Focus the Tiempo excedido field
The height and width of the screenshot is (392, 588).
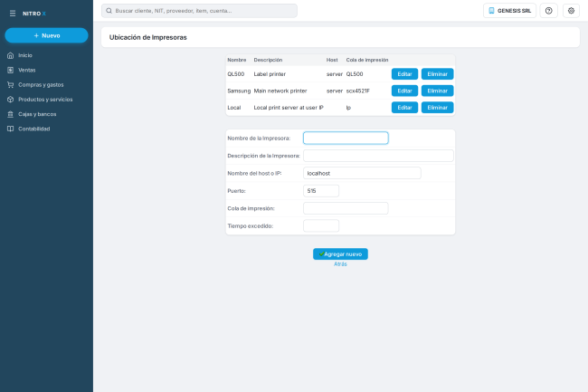tap(321, 225)
